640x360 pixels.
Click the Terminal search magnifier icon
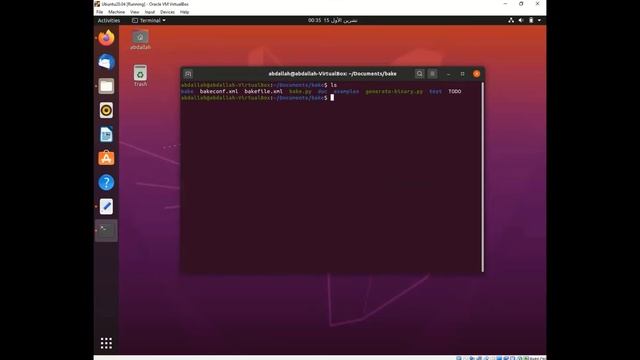pos(419,74)
